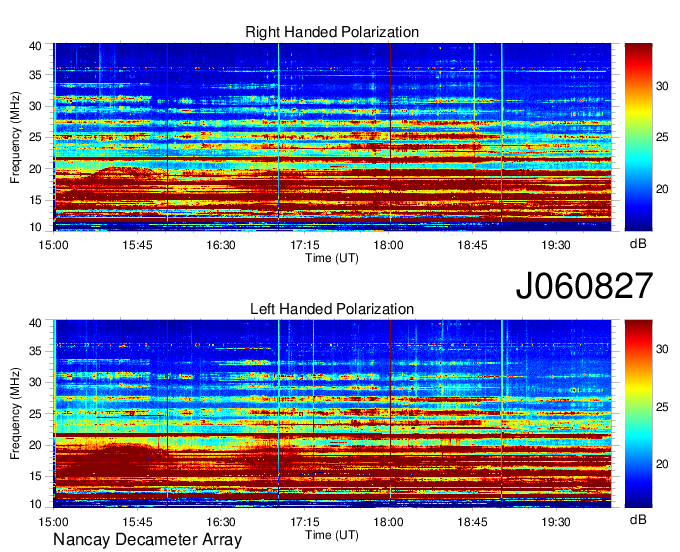This screenshot has height=552, width=680.
Task: Click 10 tick on Right Handed frequency axis
Action: pyautogui.click(x=35, y=227)
